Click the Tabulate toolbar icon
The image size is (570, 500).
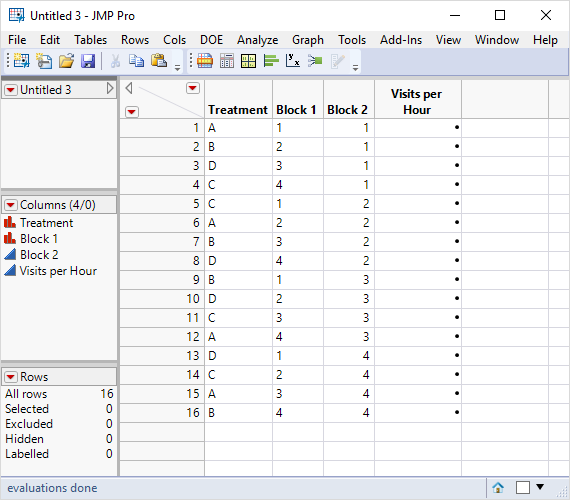point(227,61)
